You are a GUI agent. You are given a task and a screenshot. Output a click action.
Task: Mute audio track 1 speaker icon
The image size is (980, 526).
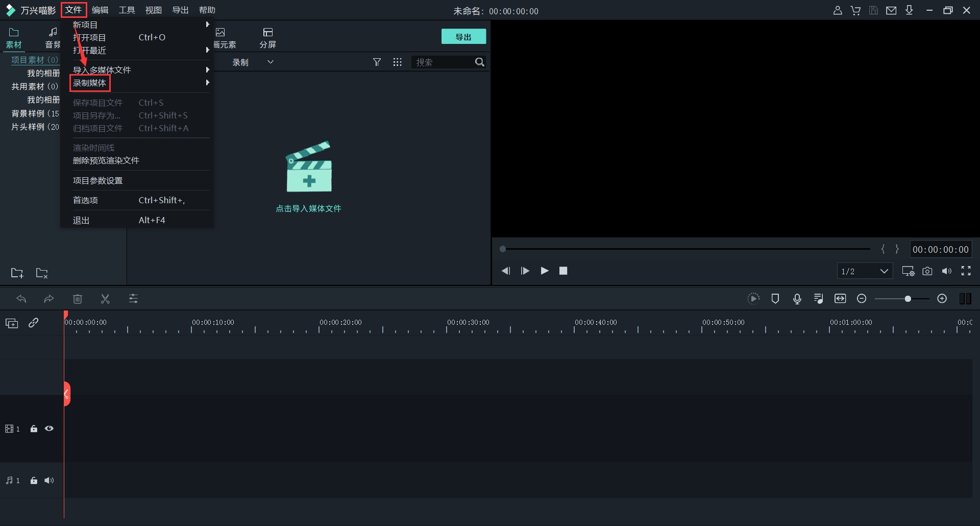[49, 481]
